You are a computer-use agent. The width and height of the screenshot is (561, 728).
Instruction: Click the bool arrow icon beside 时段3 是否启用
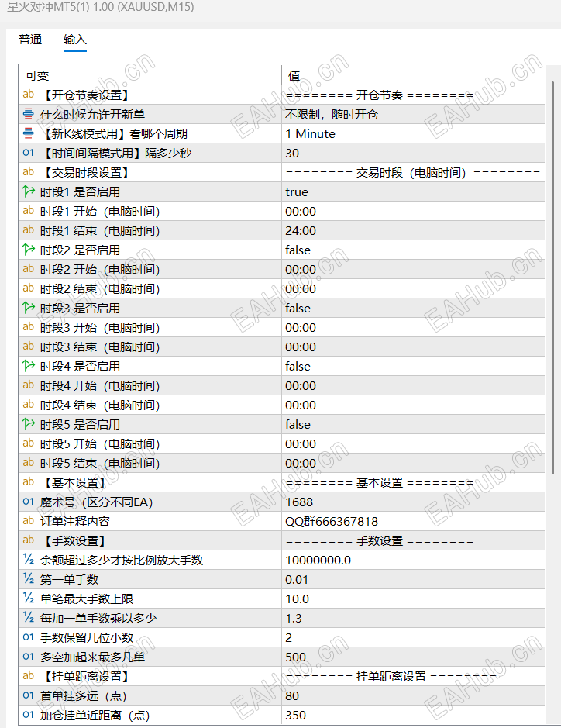[x=29, y=308]
